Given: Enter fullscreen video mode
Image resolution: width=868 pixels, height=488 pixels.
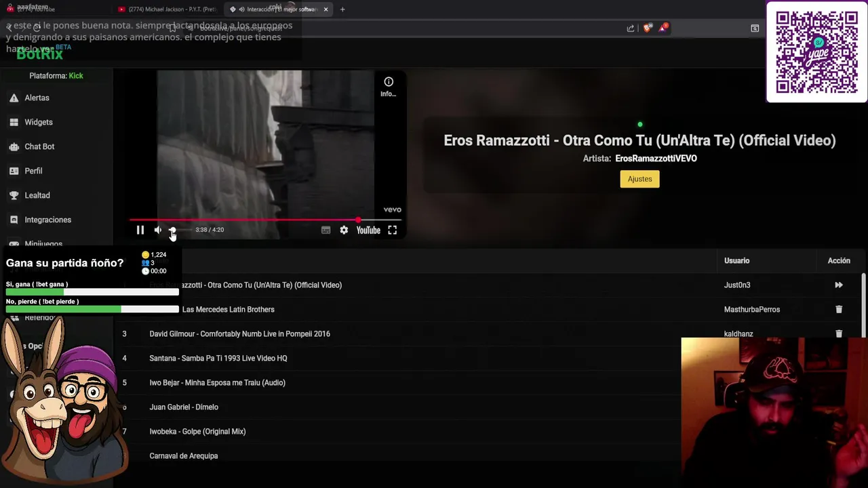Looking at the screenshot, I should click(x=392, y=230).
